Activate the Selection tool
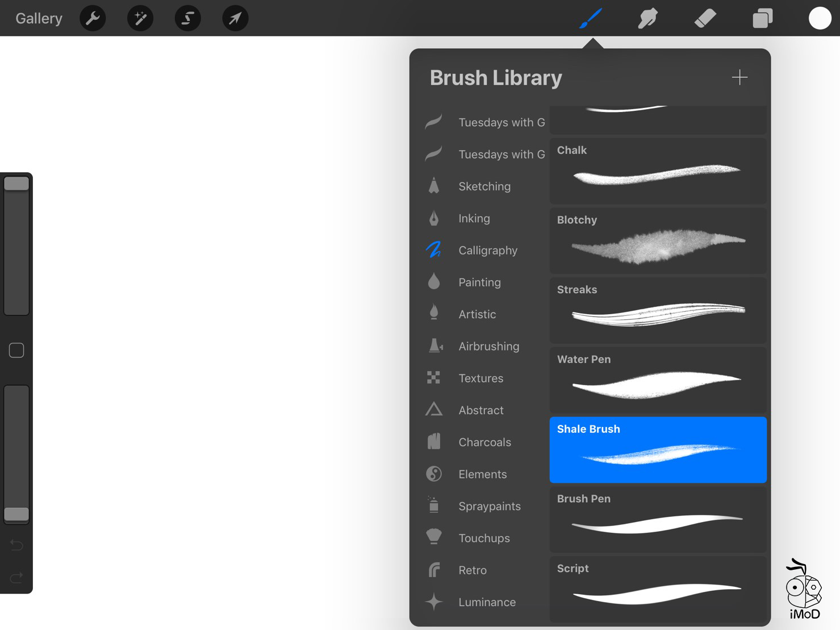Screen dimensions: 840x630 point(187,19)
